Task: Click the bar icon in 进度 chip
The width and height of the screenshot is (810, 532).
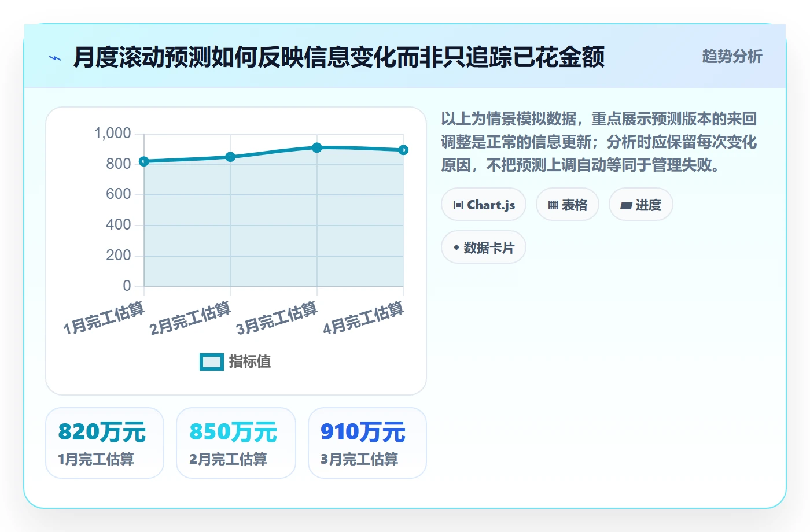Action: pyautogui.click(x=626, y=206)
